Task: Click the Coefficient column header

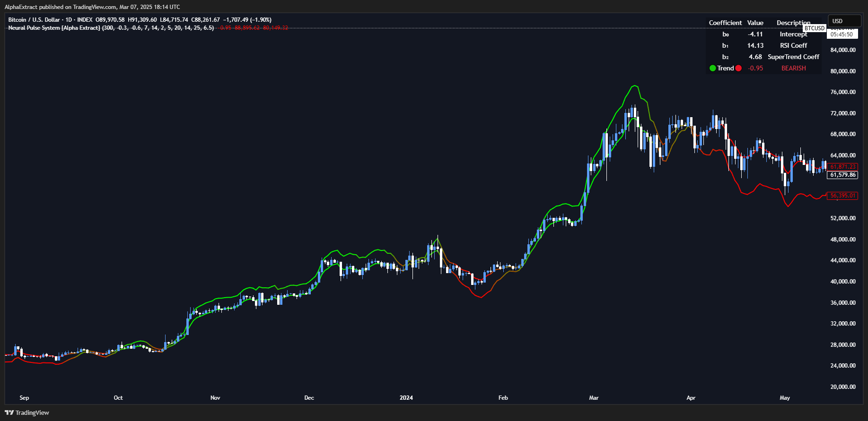Action: point(726,23)
